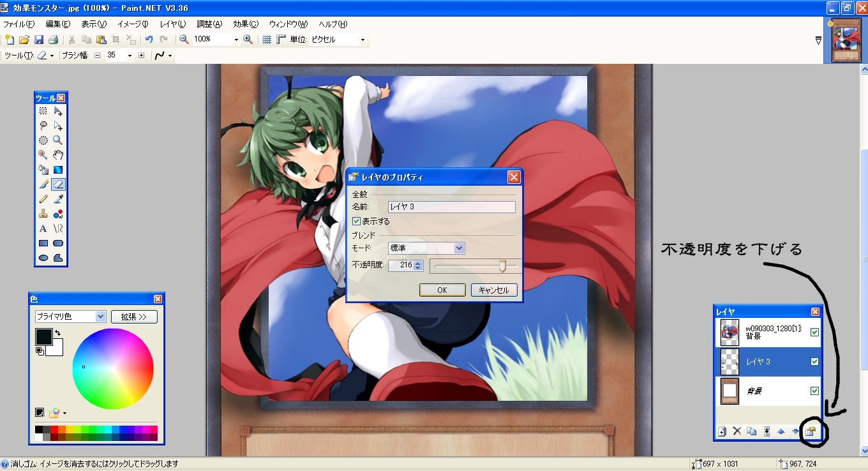868x471 pixels.
Task: Open the image list dropdown arrow
Action: coord(819,40)
